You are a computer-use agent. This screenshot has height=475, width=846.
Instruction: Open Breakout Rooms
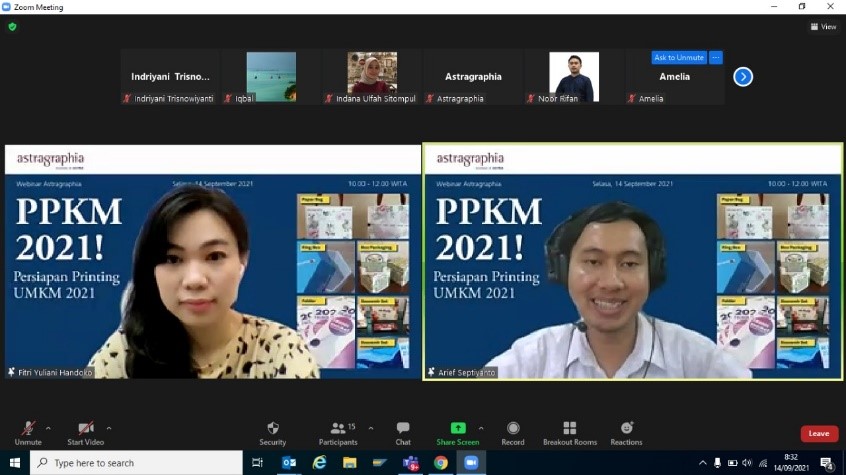pos(570,433)
